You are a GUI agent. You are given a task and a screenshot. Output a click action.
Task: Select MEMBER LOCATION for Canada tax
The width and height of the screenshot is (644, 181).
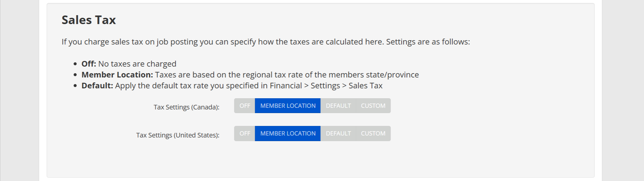288,106
